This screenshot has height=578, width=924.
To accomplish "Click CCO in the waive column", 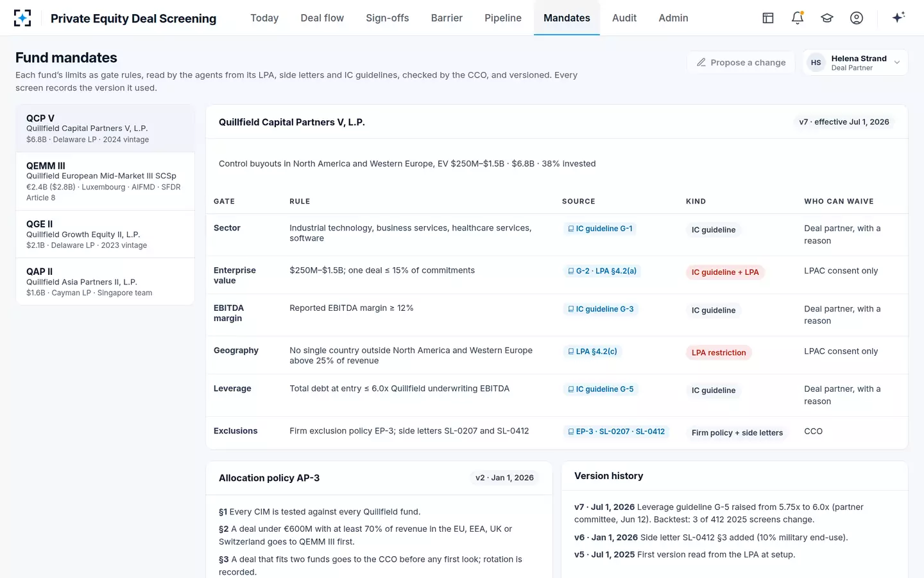I will 813,432.
